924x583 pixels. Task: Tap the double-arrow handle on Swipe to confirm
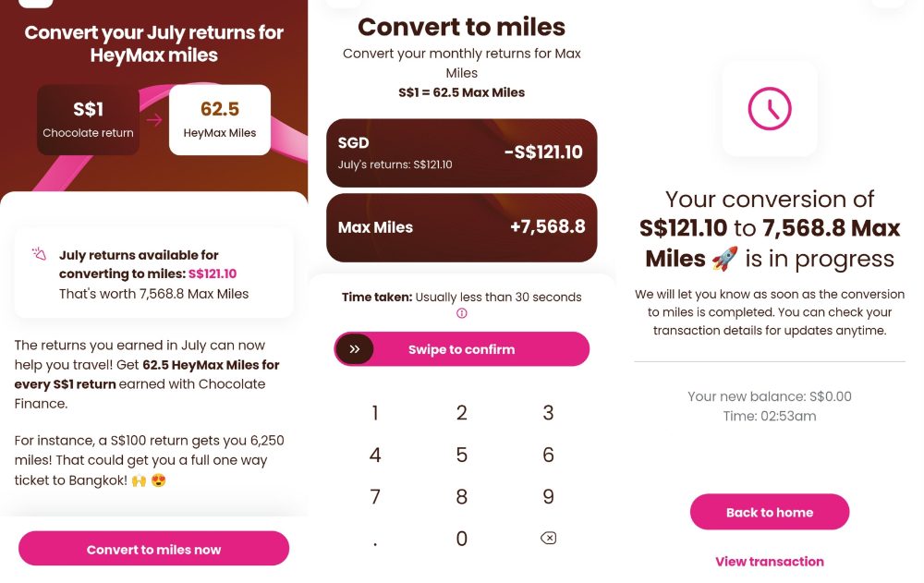[x=354, y=349]
